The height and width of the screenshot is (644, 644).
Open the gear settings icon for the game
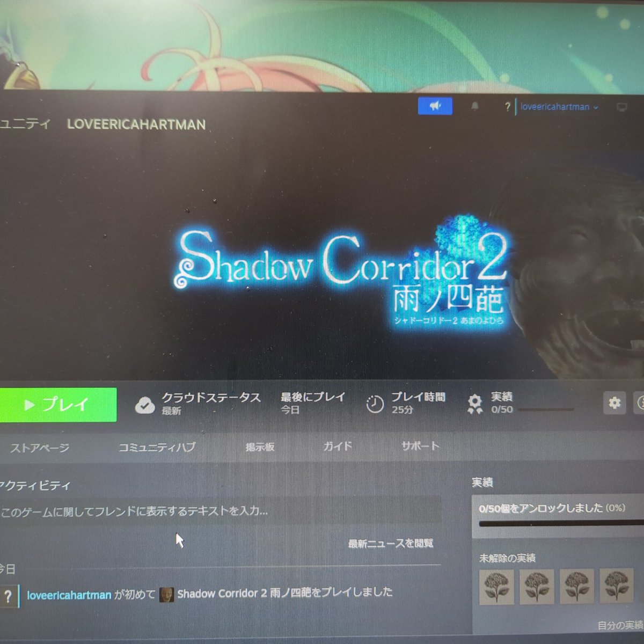click(614, 402)
